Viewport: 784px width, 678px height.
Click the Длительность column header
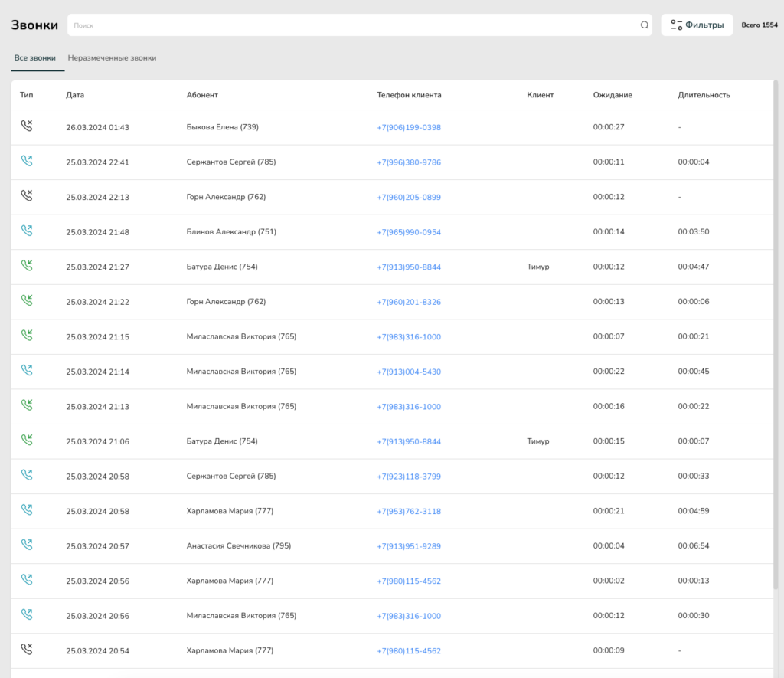[x=704, y=95]
